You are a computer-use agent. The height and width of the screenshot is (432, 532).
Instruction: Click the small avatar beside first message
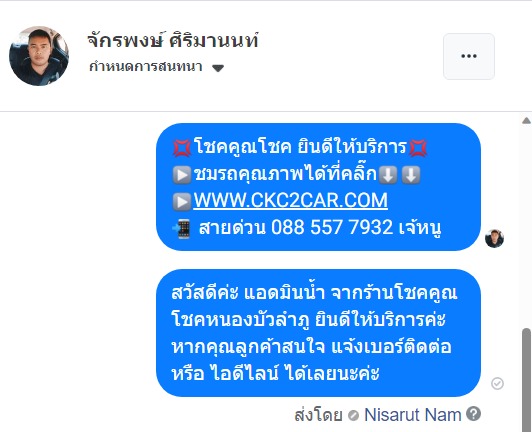[x=494, y=239]
